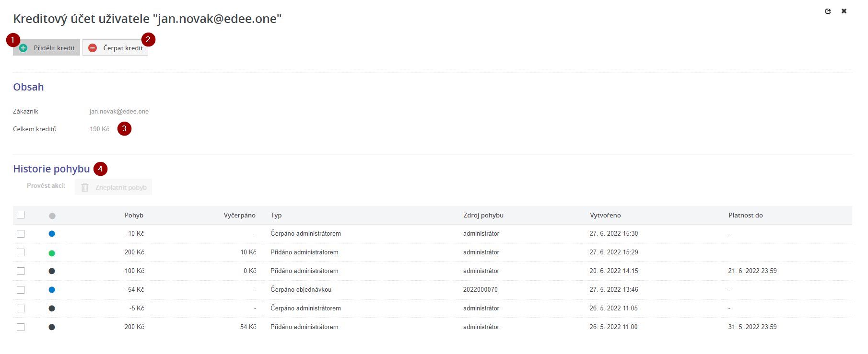Click the red minus icon on Čerpat kredit
Viewport: 868px width, 354px height.
click(x=93, y=48)
